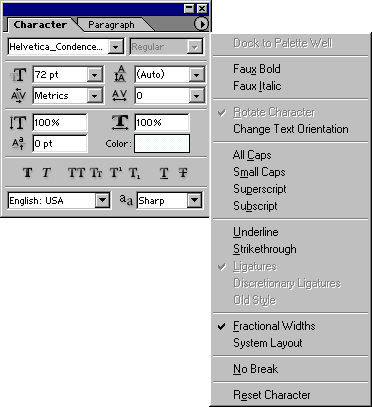Click the text Color swatch

[x=162, y=144]
